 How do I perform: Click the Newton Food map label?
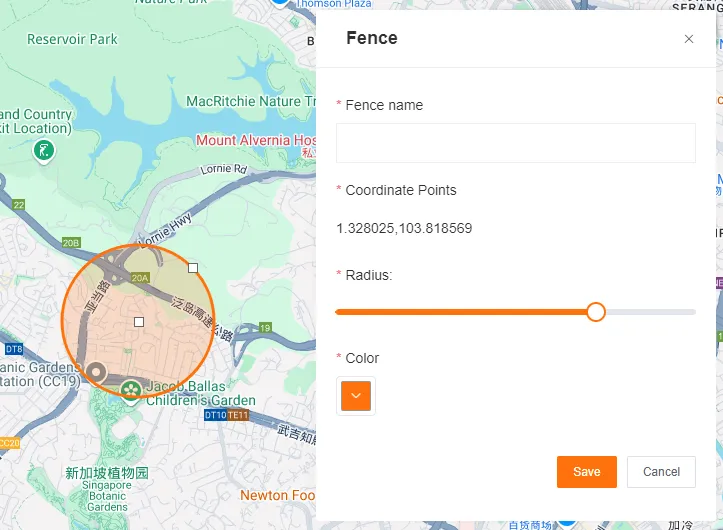click(x=277, y=495)
